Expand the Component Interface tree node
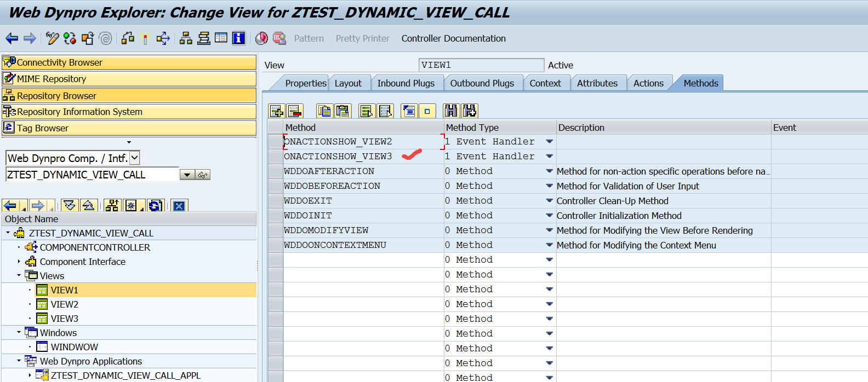Screen dimensions: 868x382 19,262
